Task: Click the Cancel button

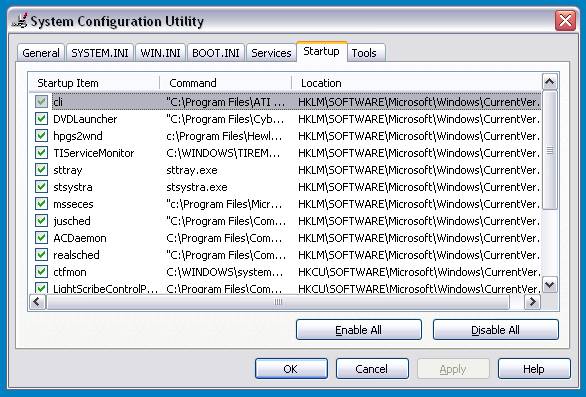Action: [x=372, y=369]
